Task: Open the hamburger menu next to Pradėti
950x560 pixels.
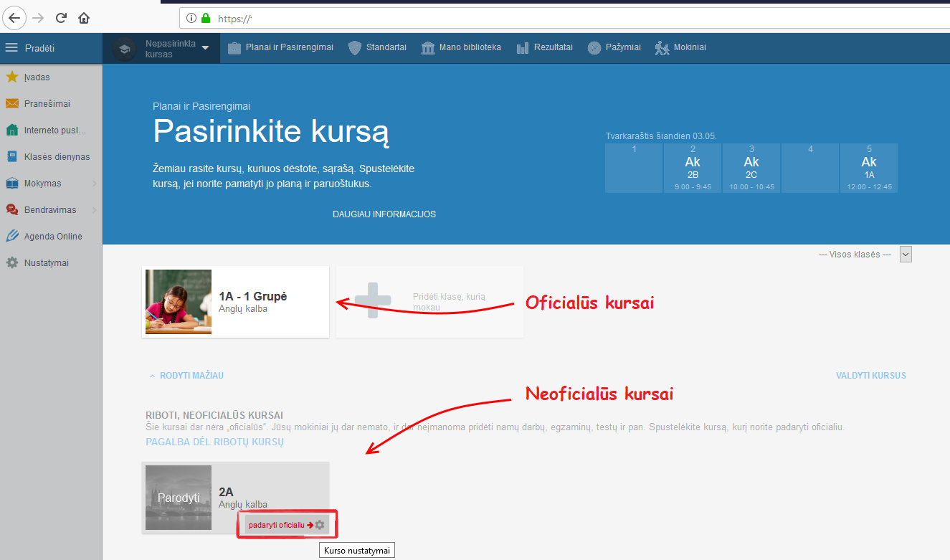Action: click(11, 48)
